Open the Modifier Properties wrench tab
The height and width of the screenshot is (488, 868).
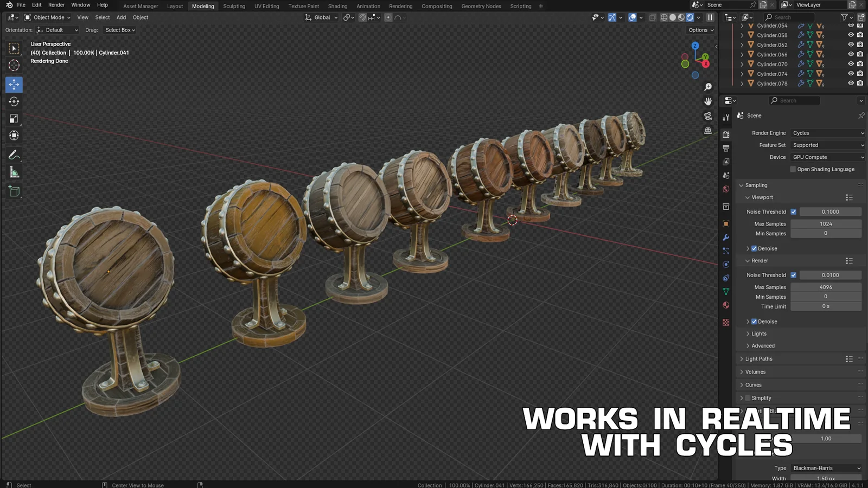(725, 237)
